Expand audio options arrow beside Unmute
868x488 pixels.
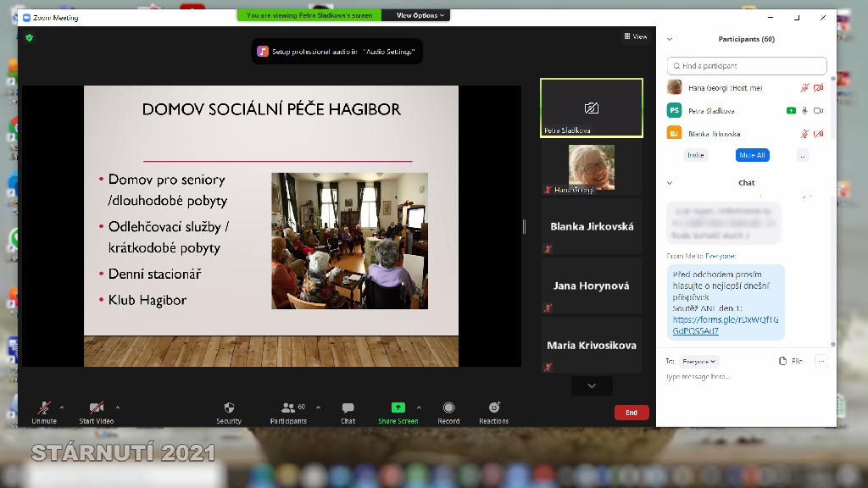pyautogui.click(x=62, y=408)
